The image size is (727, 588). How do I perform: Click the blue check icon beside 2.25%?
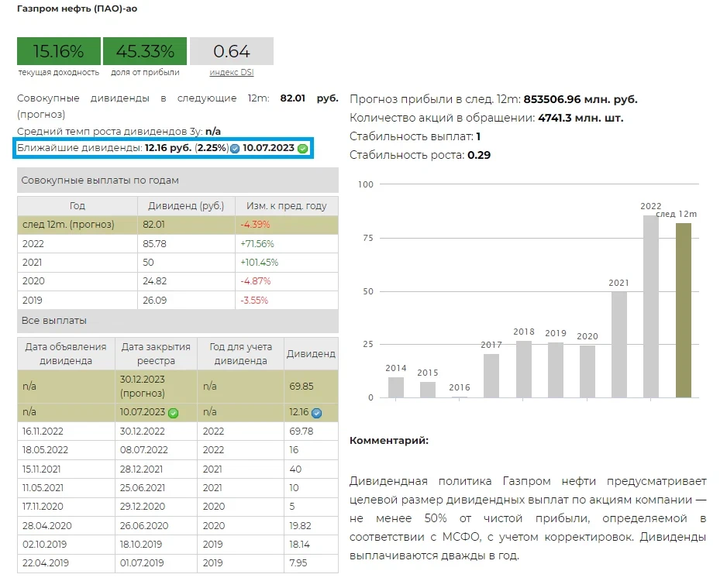pos(235,149)
